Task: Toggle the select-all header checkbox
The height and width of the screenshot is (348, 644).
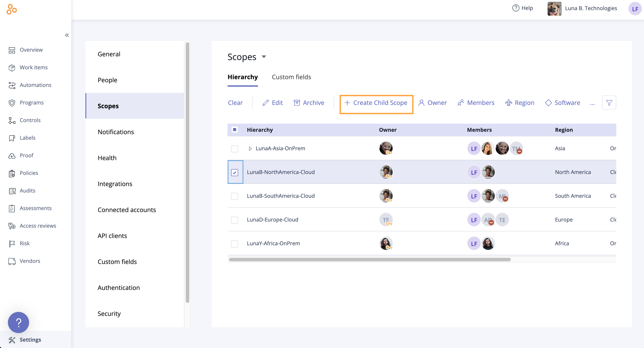Action: 234,130
